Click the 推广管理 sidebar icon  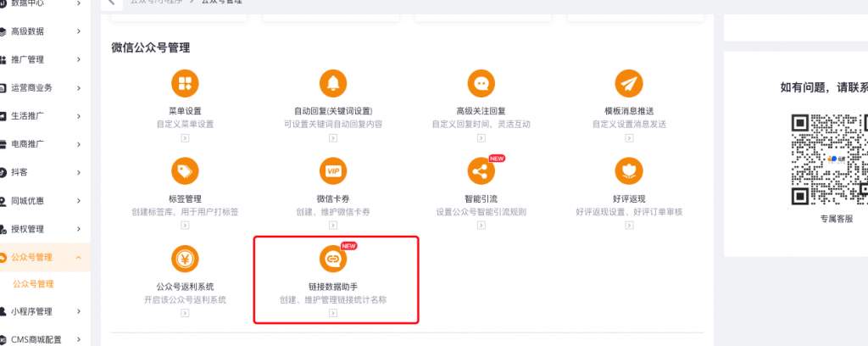3,60
